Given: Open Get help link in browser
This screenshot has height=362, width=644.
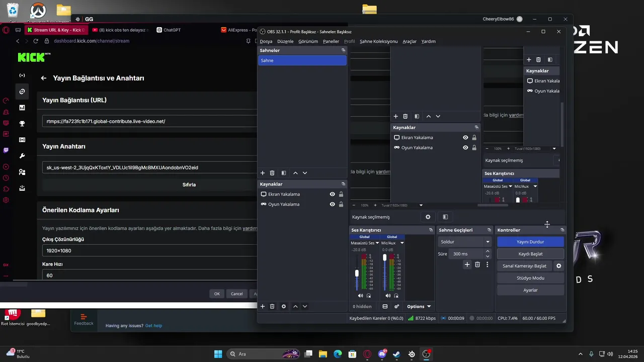Looking at the screenshot, I should (153, 326).
